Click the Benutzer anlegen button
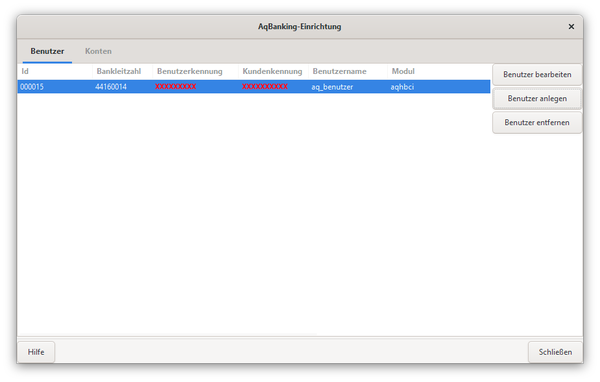 [x=537, y=99]
